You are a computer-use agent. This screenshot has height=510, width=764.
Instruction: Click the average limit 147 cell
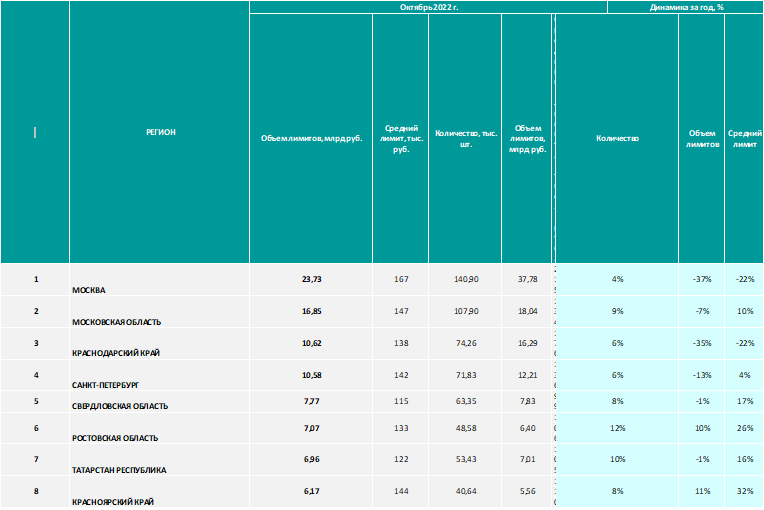pos(401,312)
